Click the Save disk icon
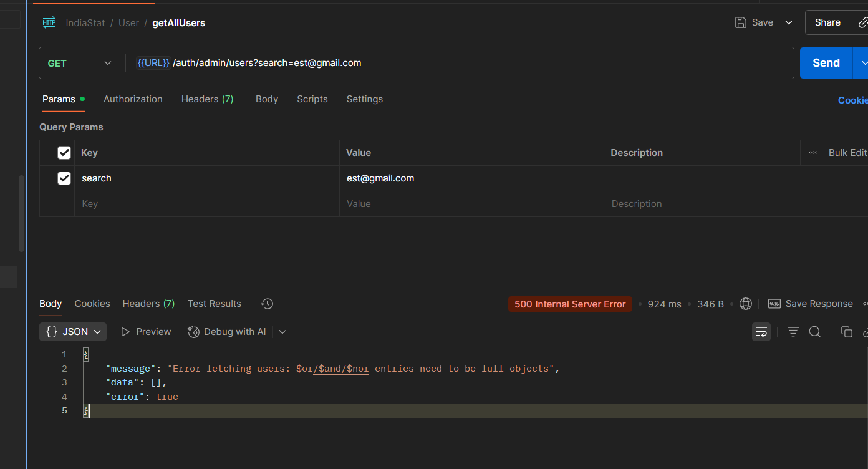Image resolution: width=868 pixels, height=469 pixels. click(741, 22)
